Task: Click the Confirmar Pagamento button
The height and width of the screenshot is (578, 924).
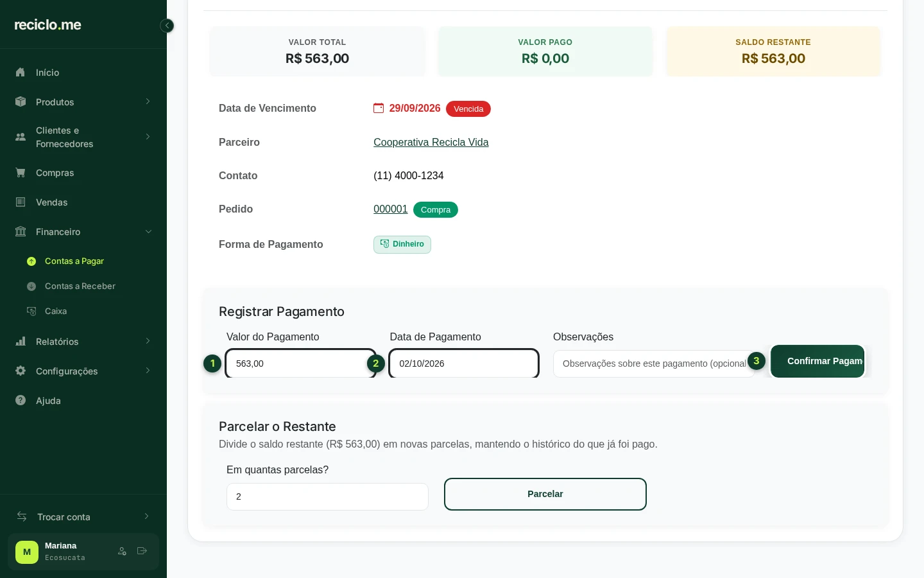Action: coord(817,361)
